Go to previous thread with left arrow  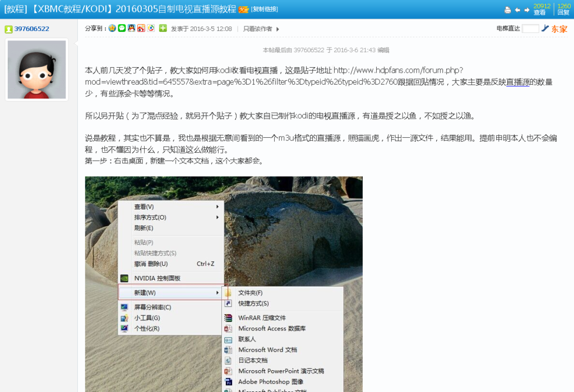pos(517,10)
